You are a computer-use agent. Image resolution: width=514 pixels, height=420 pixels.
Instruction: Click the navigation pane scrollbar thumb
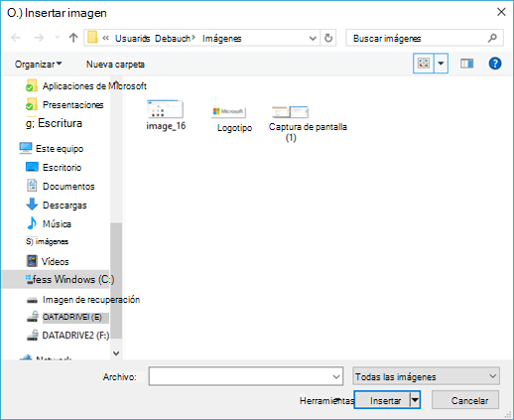point(116,281)
